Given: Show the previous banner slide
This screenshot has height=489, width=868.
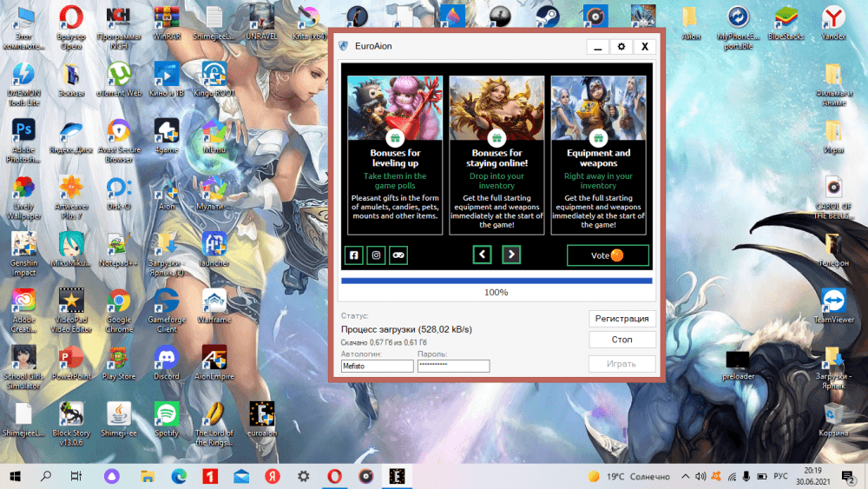Looking at the screenshot, I should [x=483, y=254].
